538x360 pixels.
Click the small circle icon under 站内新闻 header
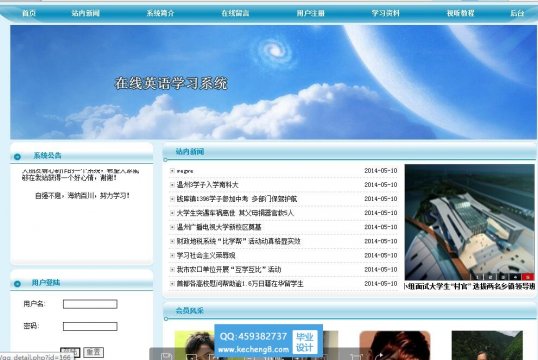[x=166, y=160]
